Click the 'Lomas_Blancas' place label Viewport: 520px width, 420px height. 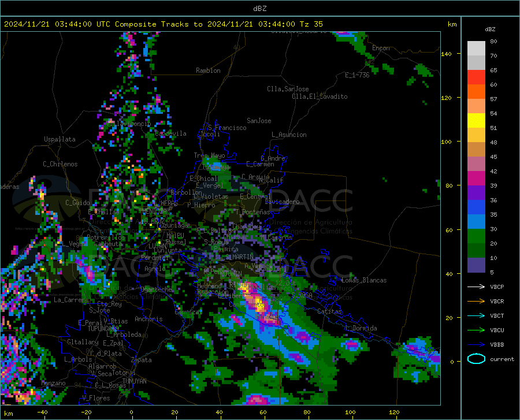coord(364,280)
